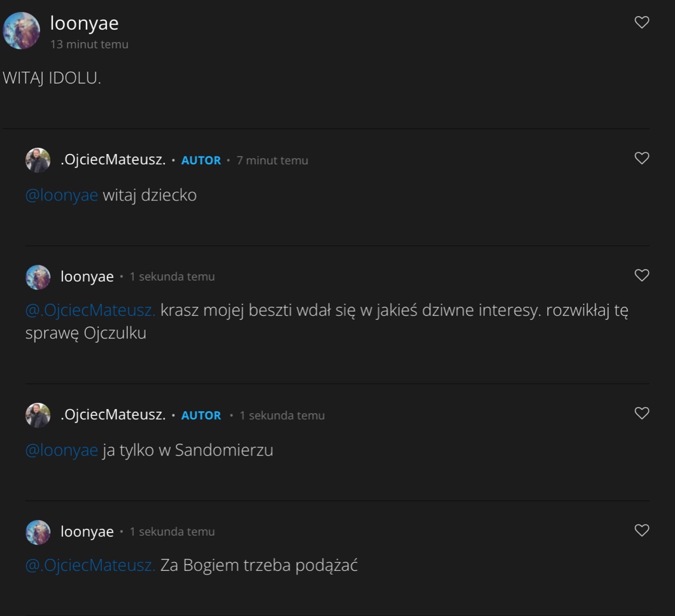Like the 'ja tylko w Sandomierzu' reply

[x=642, y=414]
